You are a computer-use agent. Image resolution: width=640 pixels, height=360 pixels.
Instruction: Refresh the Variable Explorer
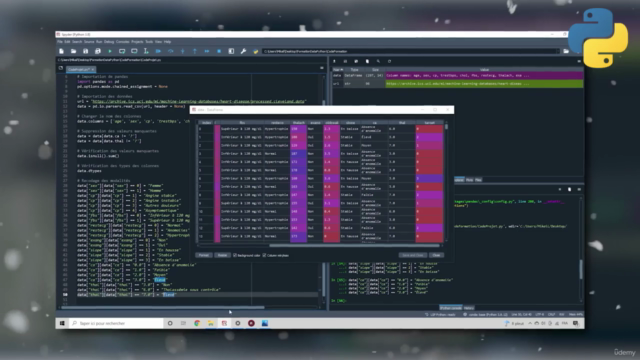389,61
